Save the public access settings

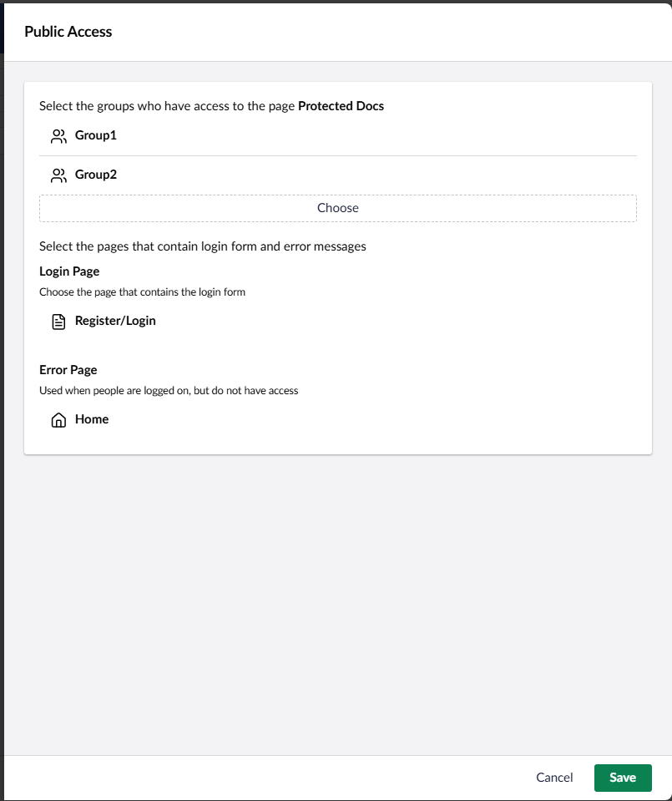[x=623, y=778]
